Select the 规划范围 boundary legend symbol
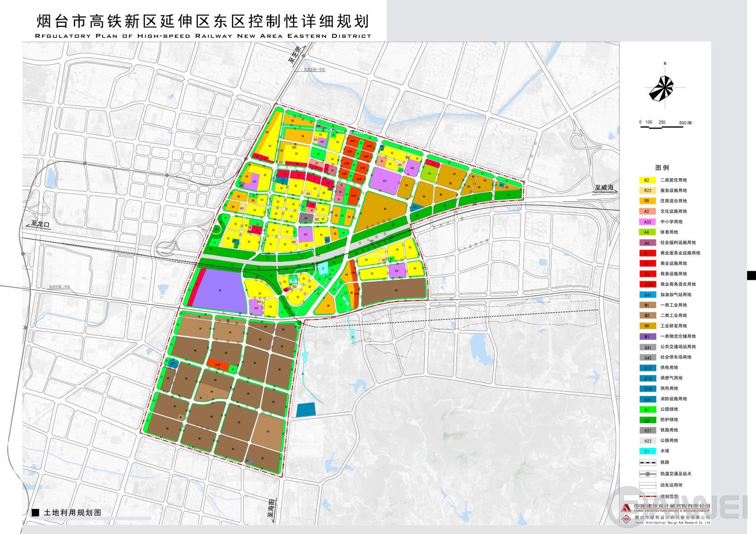This screenshot has width=756, height=534. (647, 496)
